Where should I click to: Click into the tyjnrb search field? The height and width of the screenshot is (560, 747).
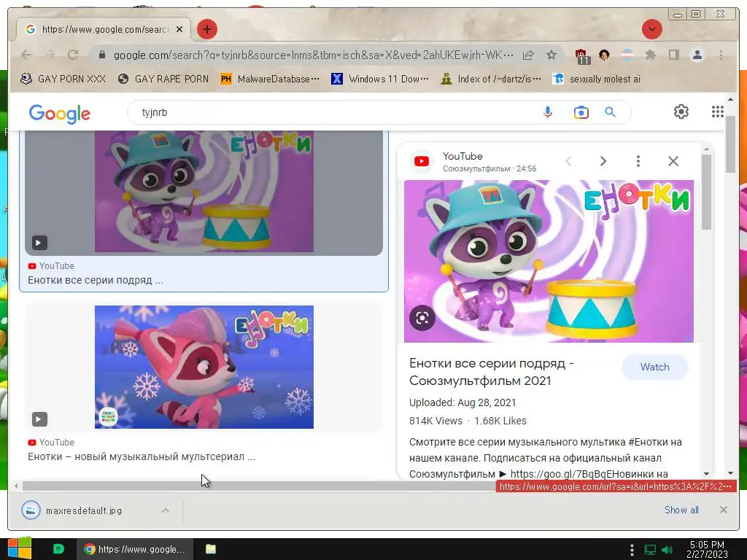333,112
